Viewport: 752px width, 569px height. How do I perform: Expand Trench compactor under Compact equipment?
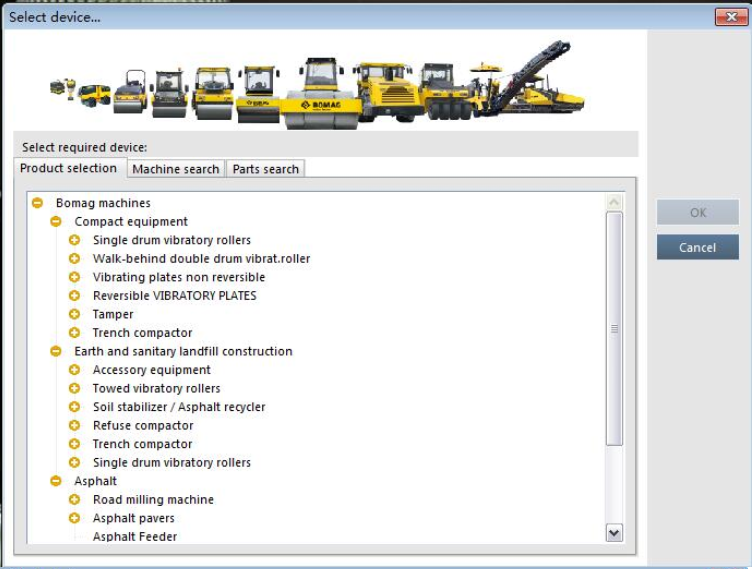coord(74,332)
